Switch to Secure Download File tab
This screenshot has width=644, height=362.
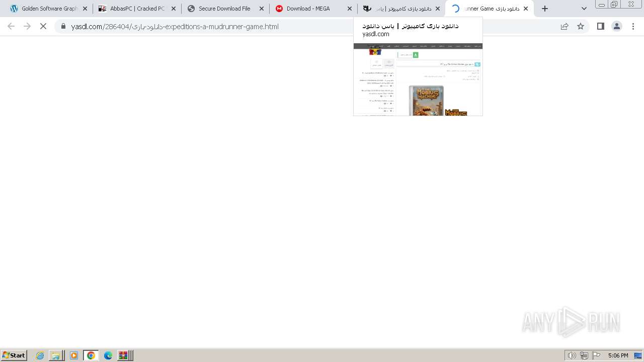coord(225,9)
